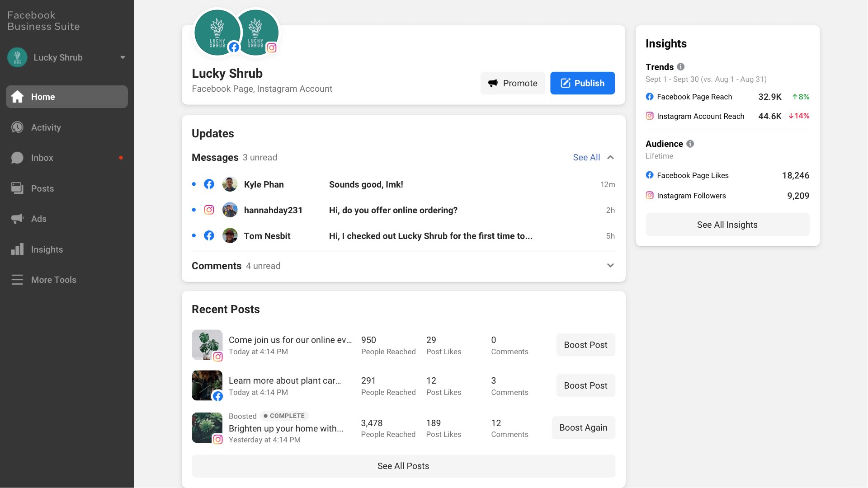Click the Boost Again button
The image size is (868, 488).
[x=583, y=427]
